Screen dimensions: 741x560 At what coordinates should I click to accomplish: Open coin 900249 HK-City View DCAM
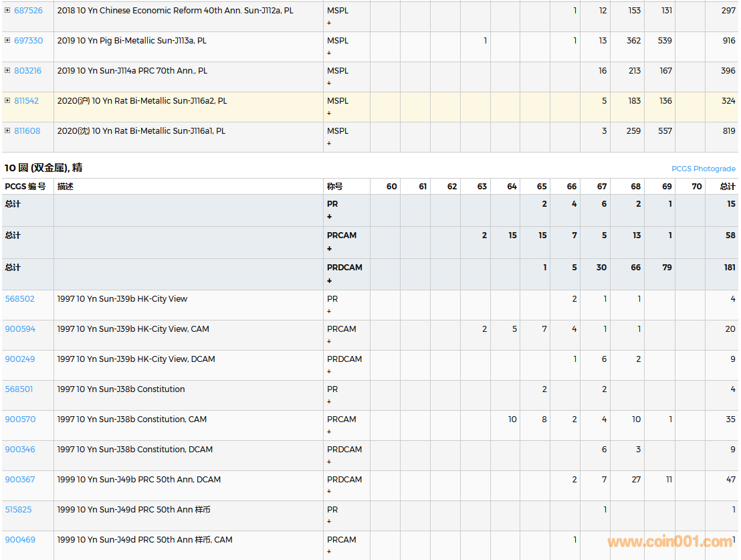tap(20, 359)
